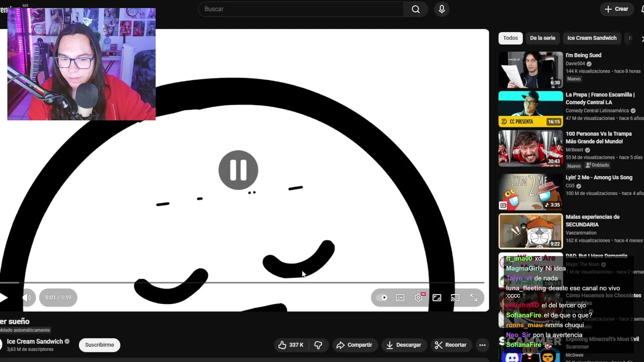Click the title Lyin' 2 Me - Among Us Song

point(599,177)
